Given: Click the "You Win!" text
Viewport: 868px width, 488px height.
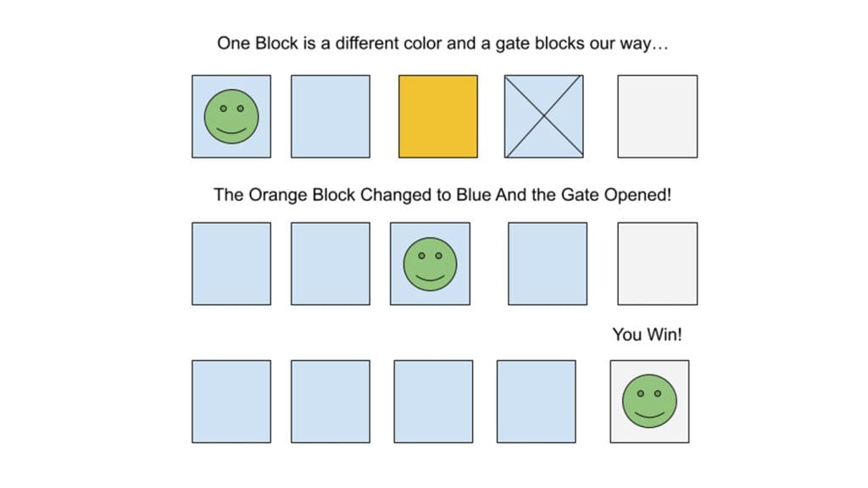Looking at the screenshot, I should coord(647,335).
